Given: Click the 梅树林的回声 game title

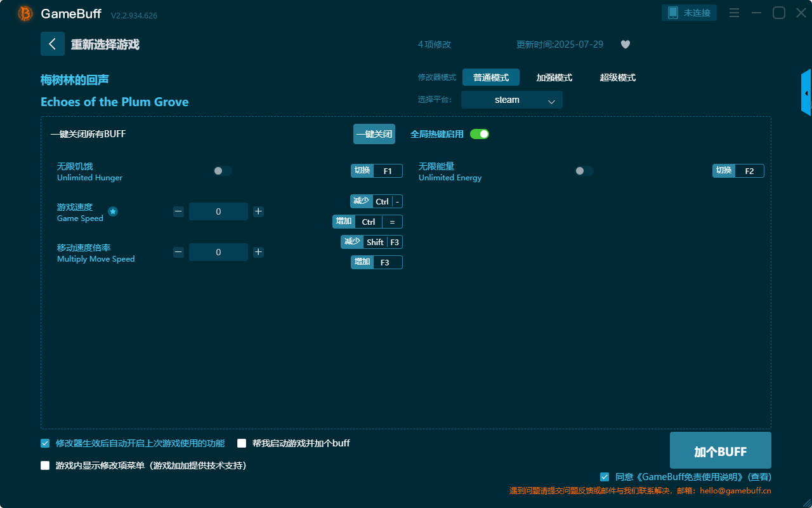Looking at the screenshot, I should (75, 79).
